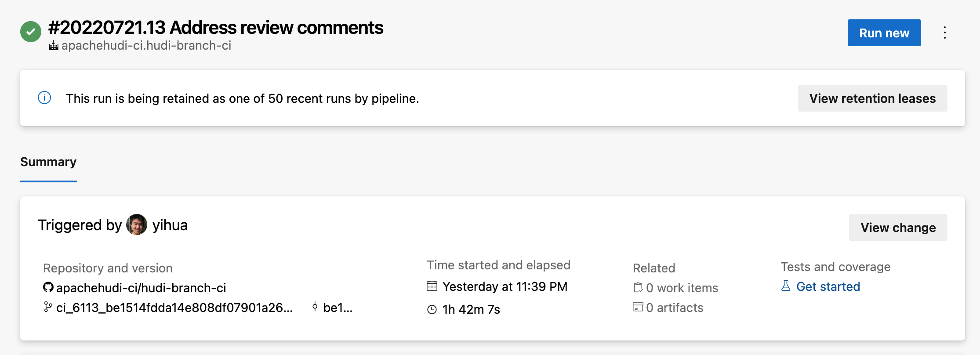980x355 pixels.
Task: Open the 0 artifacts link
Action: click(x=674, y=308)
